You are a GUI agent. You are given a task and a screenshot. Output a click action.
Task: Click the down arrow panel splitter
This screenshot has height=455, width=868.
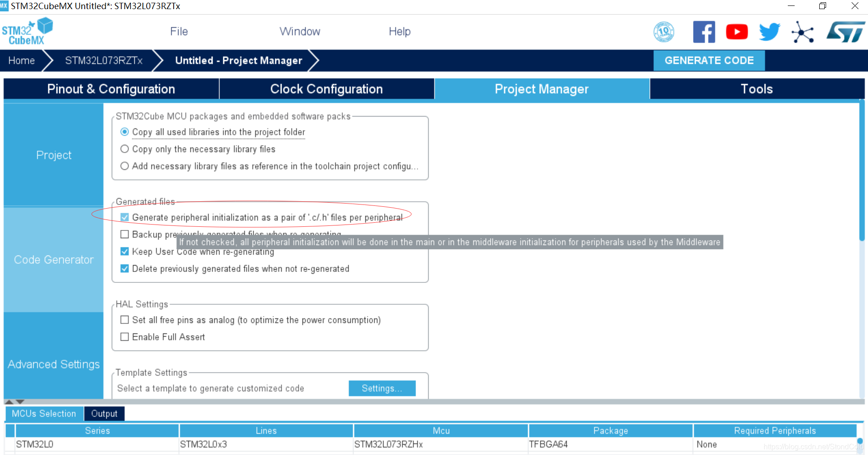pos(20,402)
